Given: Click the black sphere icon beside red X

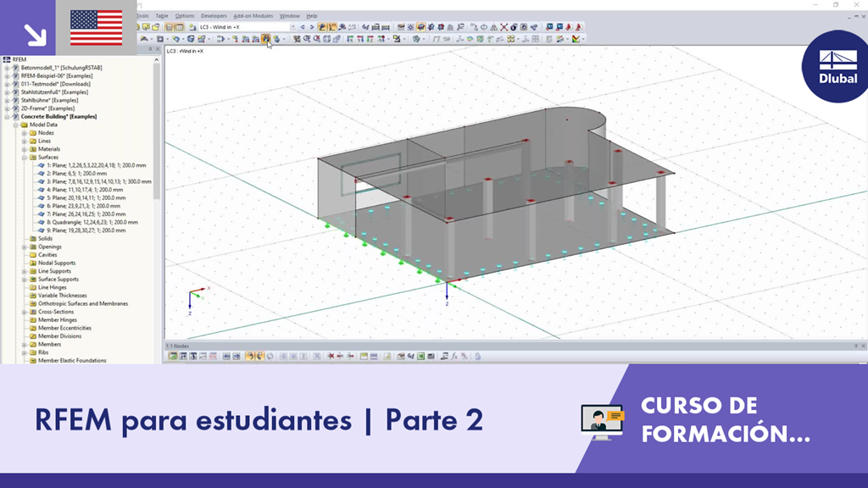Looking at the screenshot, I should coord(514,27).
